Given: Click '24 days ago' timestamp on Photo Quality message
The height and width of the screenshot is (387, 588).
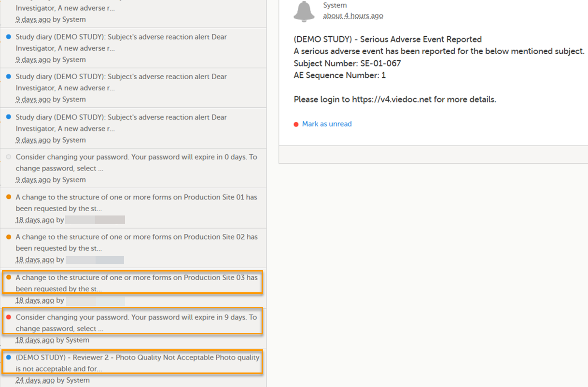Looking at the screenshot, I should pos(35,380).
